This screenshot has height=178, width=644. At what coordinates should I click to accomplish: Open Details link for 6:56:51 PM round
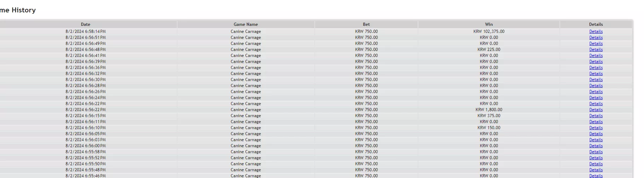point(596,38)
